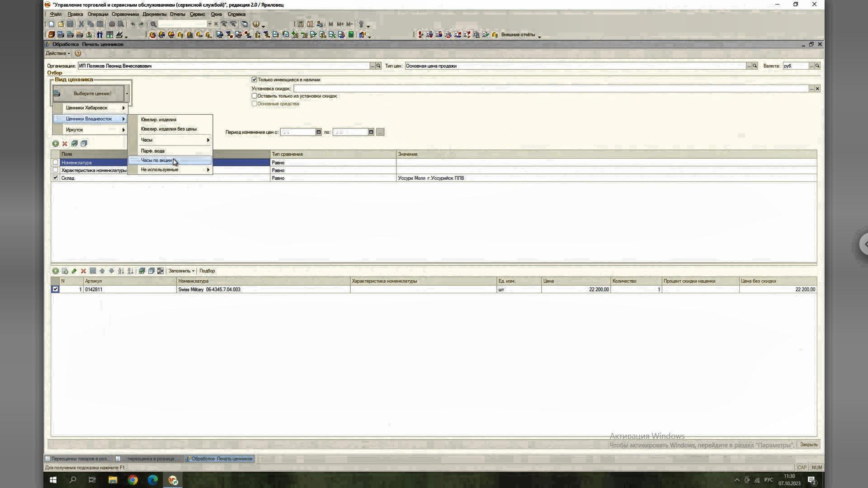Viewport: 868px width, 488px height.
Task: Clear the Установка скидок field with X
Action: click(x=817, y=89)
